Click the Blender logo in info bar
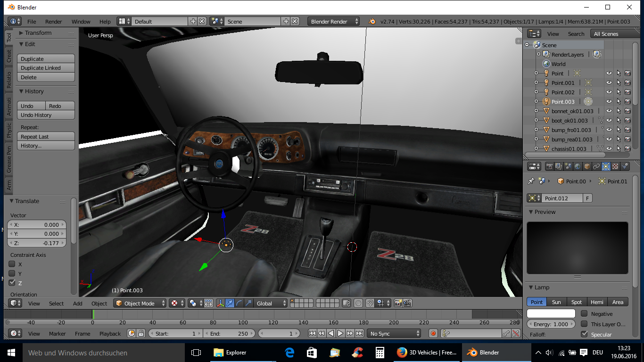The image size is (644, 362). point(372,21)
